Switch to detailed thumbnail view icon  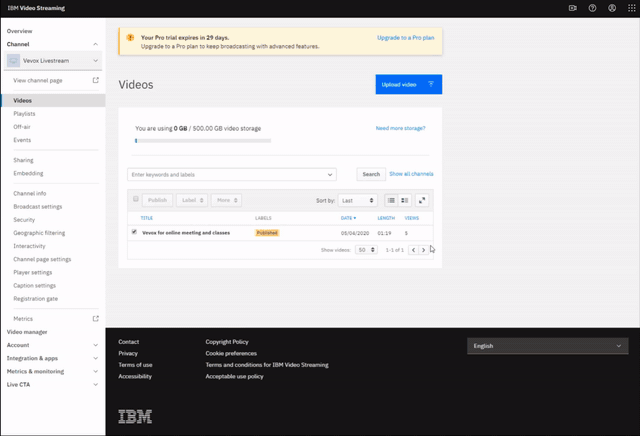point(404,200)
